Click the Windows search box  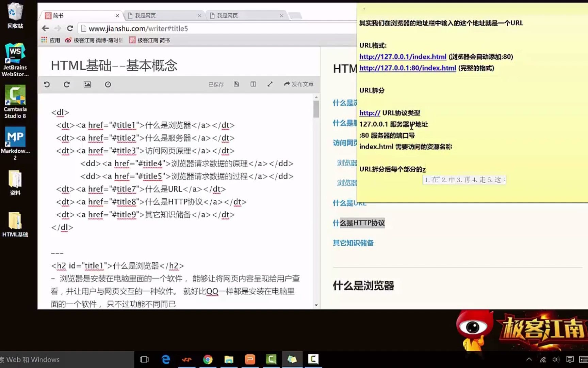pos(67,359)
